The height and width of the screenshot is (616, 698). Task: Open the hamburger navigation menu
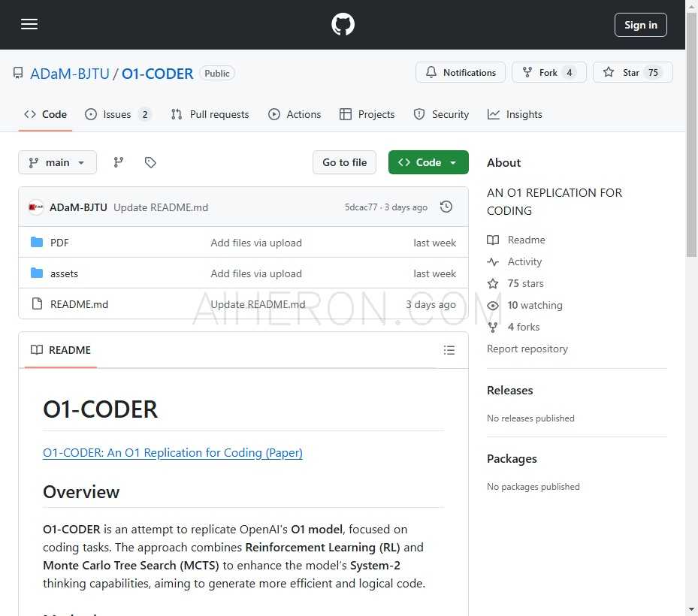tap(29, 24)
